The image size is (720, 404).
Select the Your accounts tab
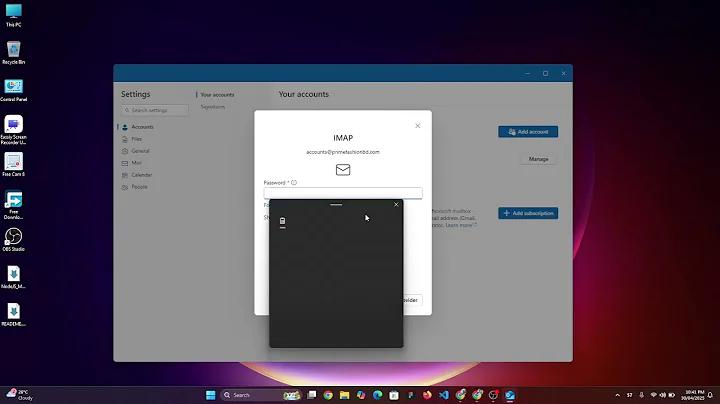217,95
